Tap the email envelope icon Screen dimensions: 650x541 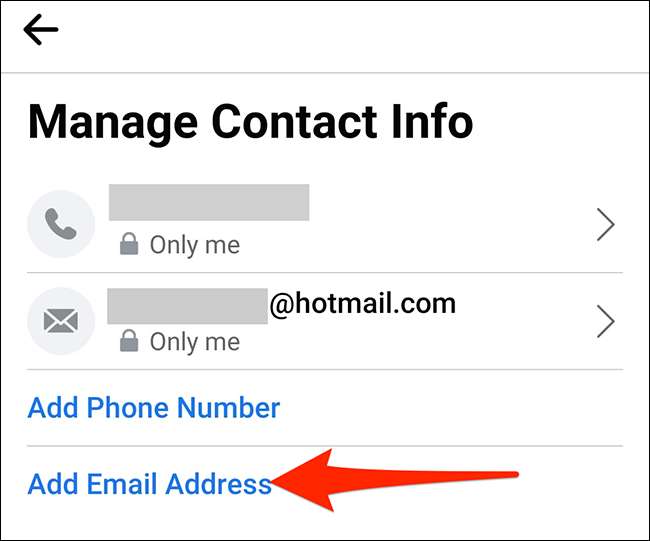point(61,321)
